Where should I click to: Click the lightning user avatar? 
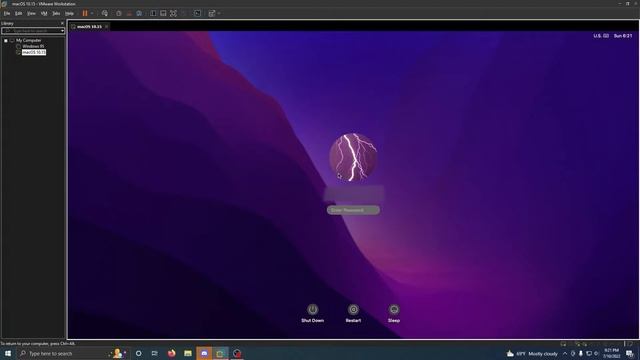353,157
